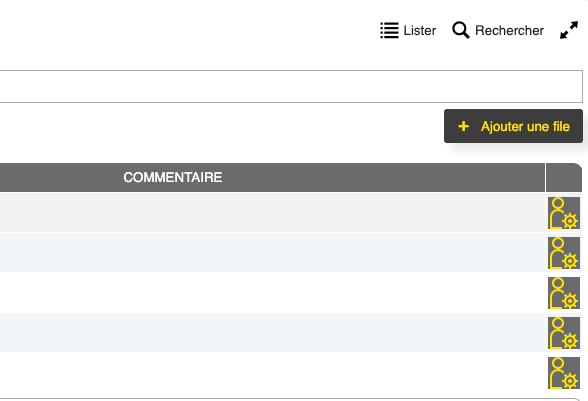Select the fifth row comment cell
The image size is (588, 401).
point(272,373)
